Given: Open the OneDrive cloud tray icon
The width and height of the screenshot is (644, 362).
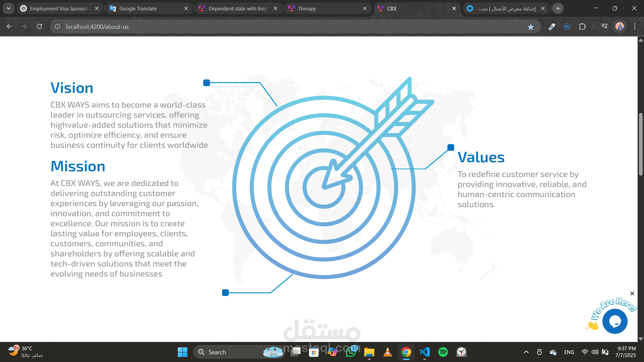Looking at the screenshot, I should (x=553, y=352).
